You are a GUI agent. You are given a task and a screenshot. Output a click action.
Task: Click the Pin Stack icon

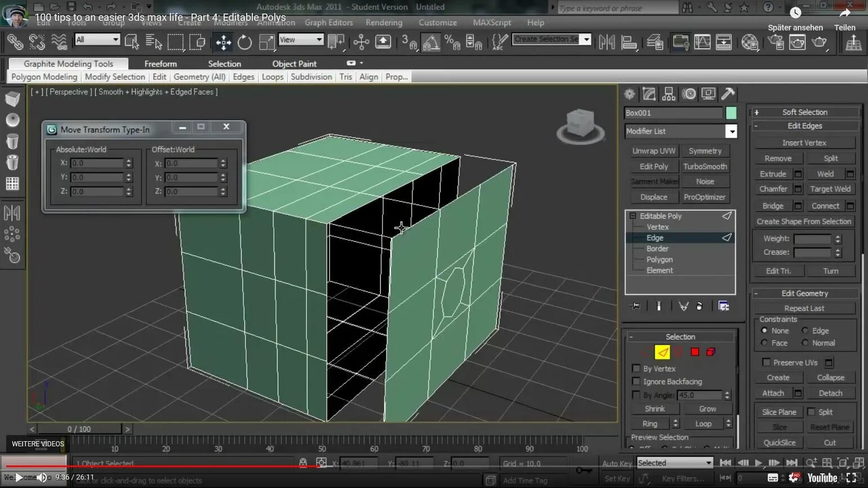[635, 306]
